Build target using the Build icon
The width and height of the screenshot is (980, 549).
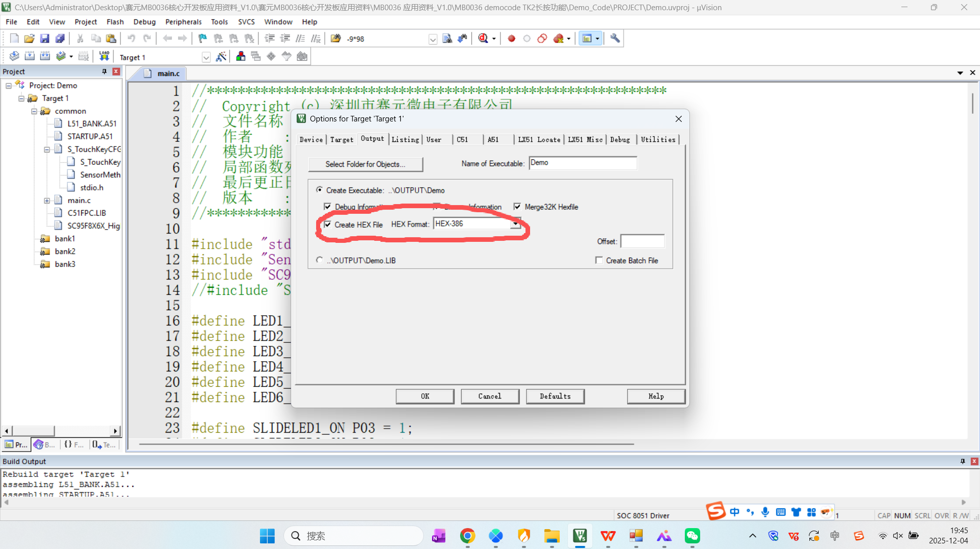(30, 56)
